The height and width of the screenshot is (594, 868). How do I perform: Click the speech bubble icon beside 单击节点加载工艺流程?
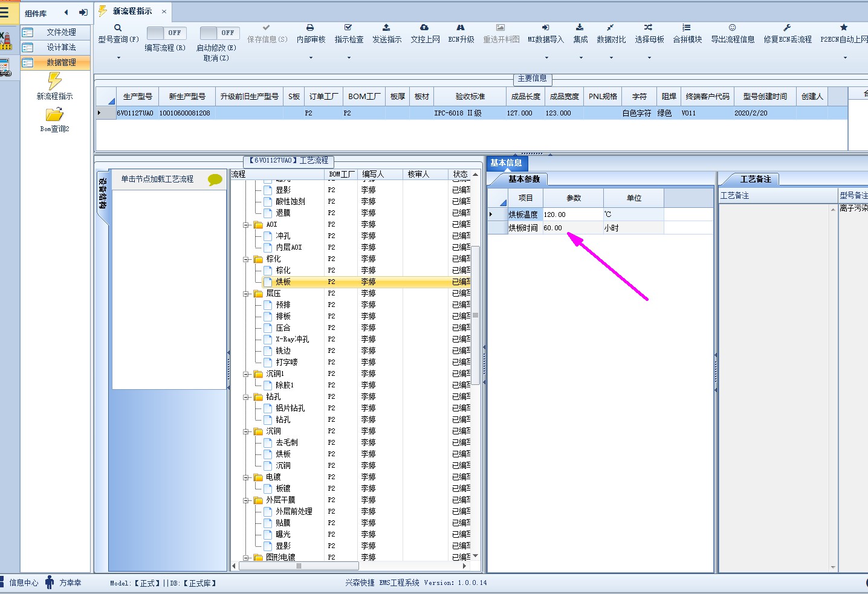[215, 179]
